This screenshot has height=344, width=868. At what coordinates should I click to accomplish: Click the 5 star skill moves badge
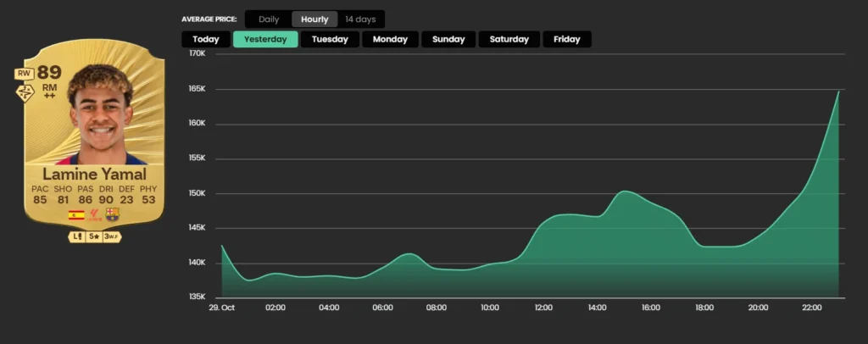pyautogui.click(x=93, y=236)
